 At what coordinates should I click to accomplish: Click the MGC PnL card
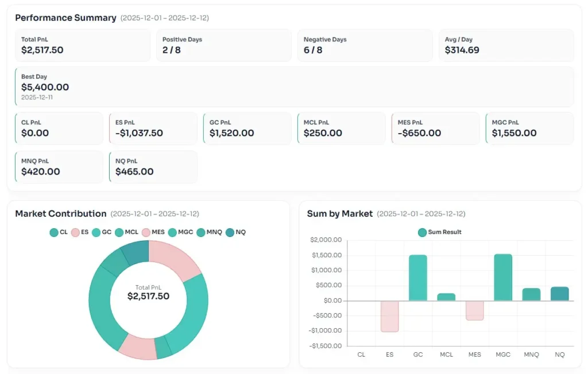pyautogui.click(x=529, y=128)
